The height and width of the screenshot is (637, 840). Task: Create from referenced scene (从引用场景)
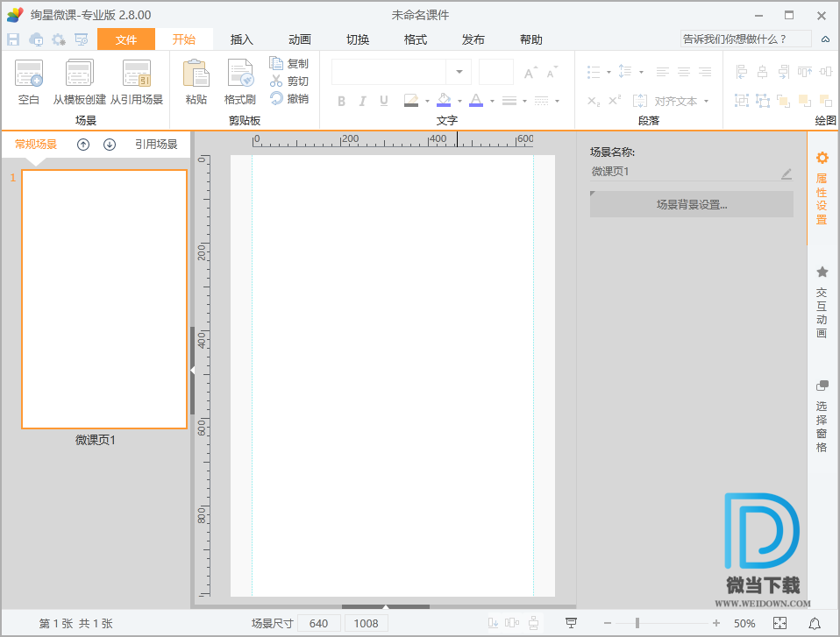coord(137,81)
